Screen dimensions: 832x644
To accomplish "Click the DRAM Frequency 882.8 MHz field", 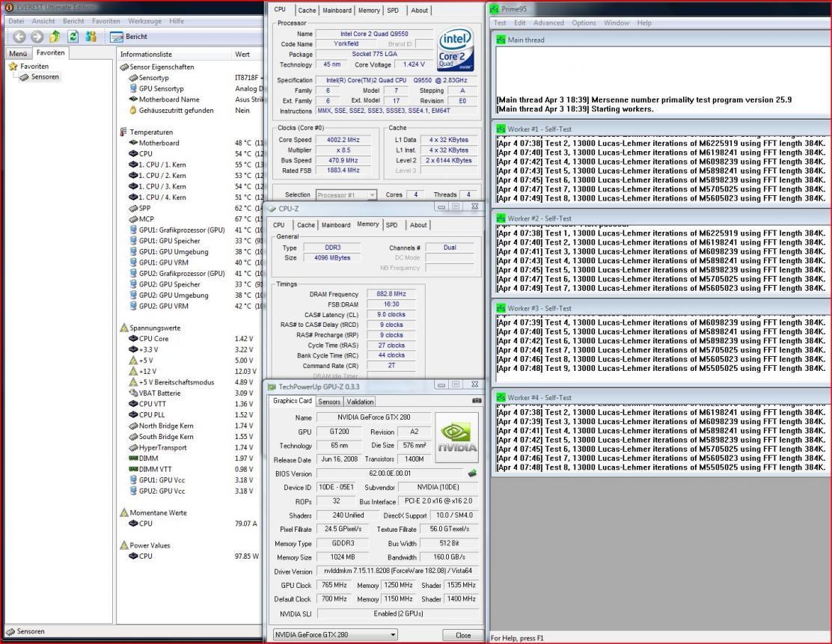I will click(x=391, y=294).
